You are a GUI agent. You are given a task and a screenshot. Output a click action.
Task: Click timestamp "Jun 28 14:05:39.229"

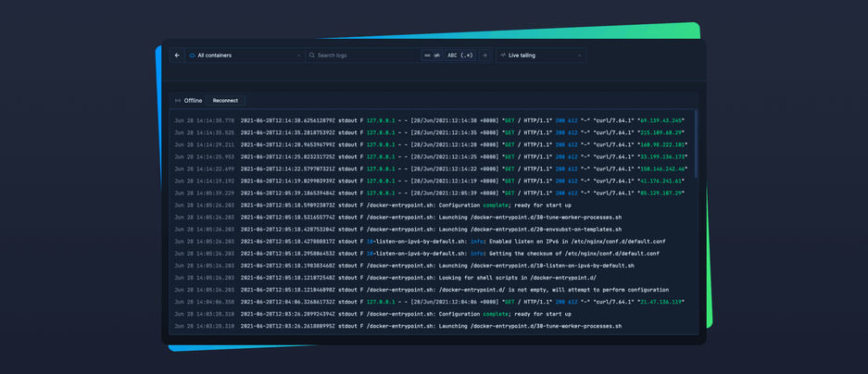[x=205, y=193]
